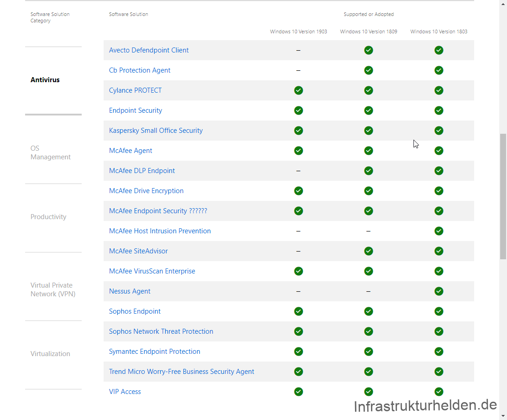Screen dimensions: 507x420
Task: Open the McAfee DLP Endpoint link
Action: [x=142, y=171]
